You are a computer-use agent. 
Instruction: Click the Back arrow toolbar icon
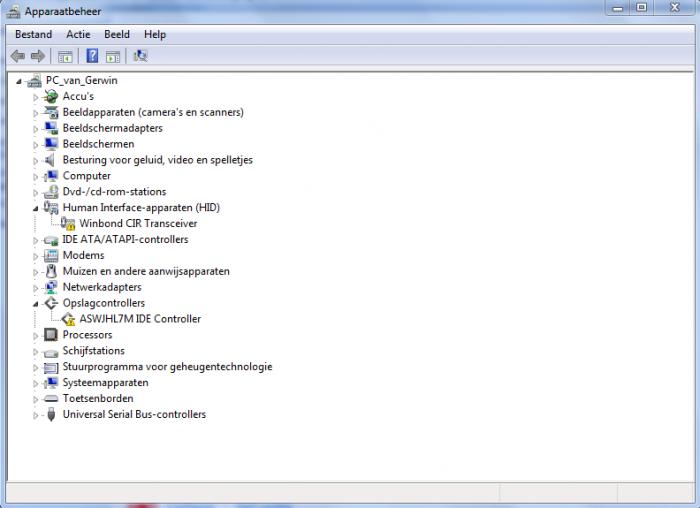(18, 56)
